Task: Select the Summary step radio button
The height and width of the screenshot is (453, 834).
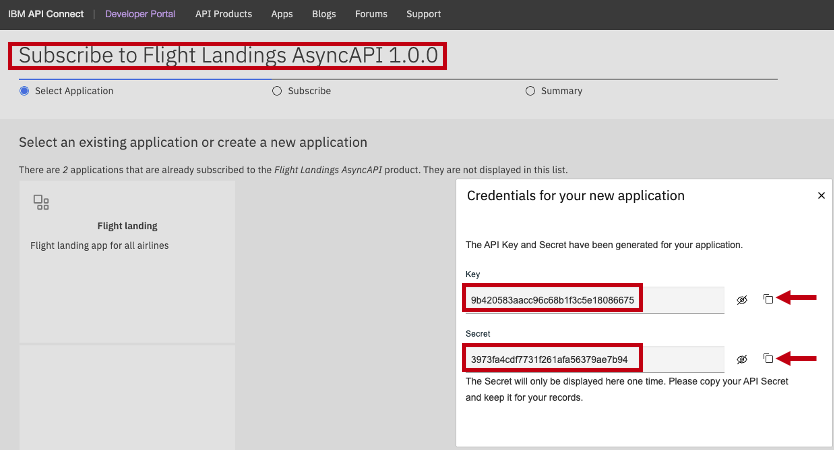Action: (530, 91)
